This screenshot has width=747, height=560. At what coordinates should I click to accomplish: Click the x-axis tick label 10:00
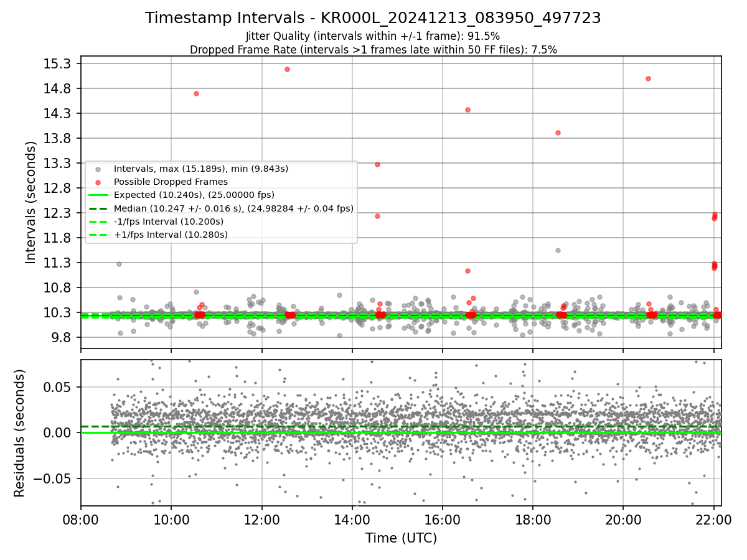point(171,520)
